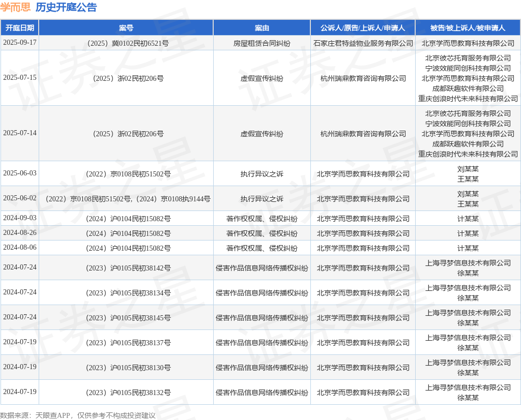This screenshot has height=420, width=521.
Task: Select the date 2025-07-15
Action: coord(20,77)
